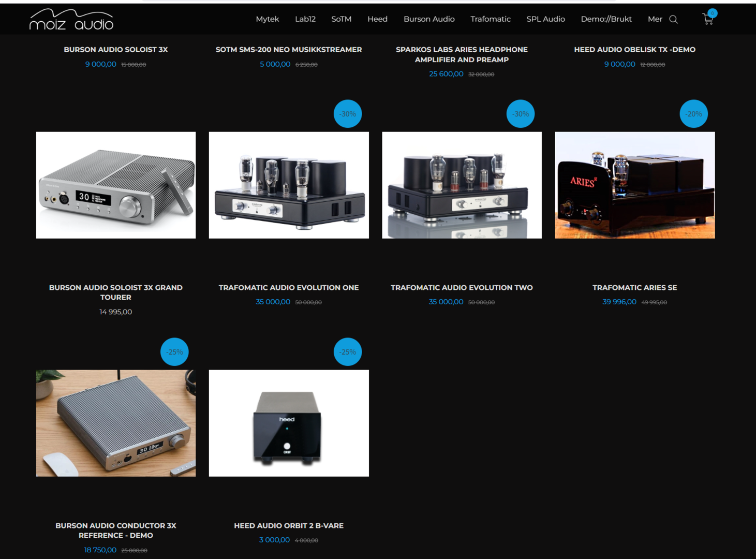Open Burson Audio Soloist 3X product link
756x559 pixels.
point(116,50)
